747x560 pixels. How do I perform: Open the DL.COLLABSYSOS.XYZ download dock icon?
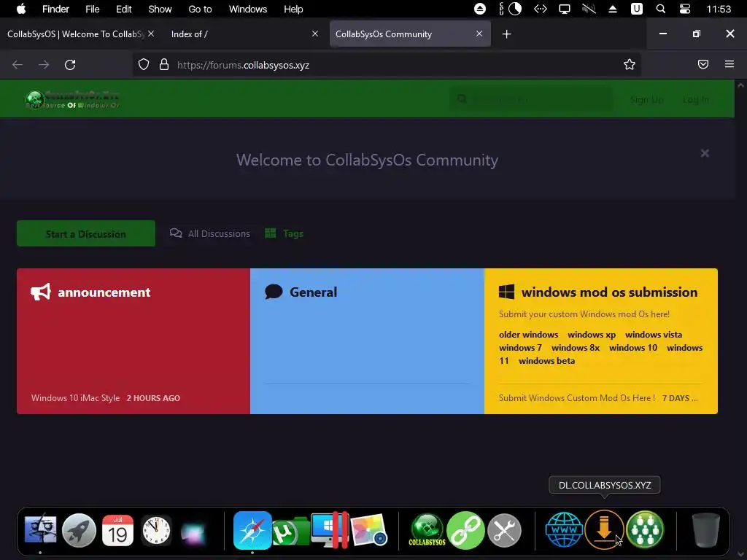click(604, 529)
